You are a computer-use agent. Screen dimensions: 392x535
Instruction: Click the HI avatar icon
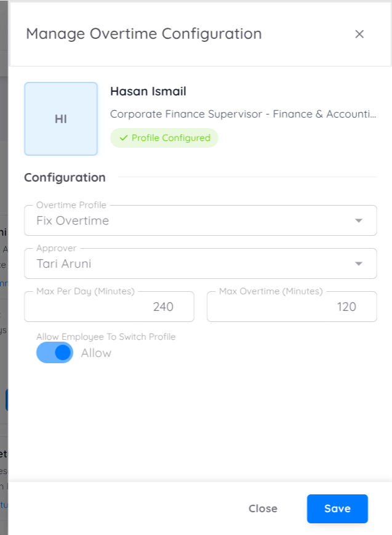(x=61, y=118)
